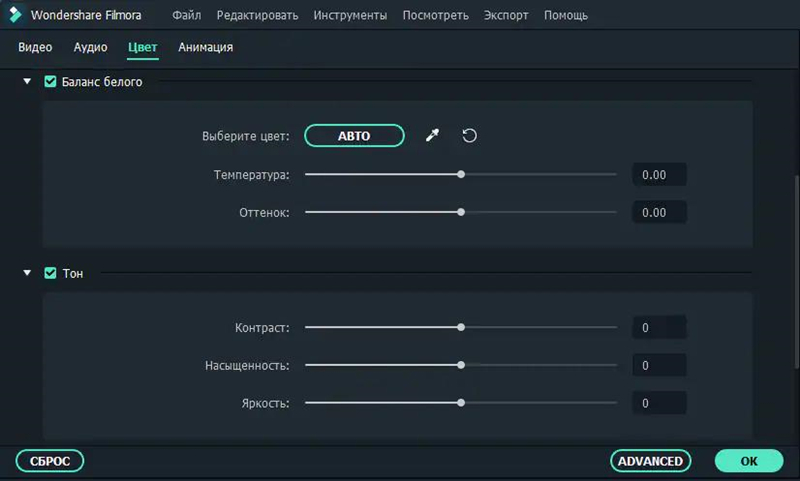Pick white balance color with eyedropper

point(432,136)
